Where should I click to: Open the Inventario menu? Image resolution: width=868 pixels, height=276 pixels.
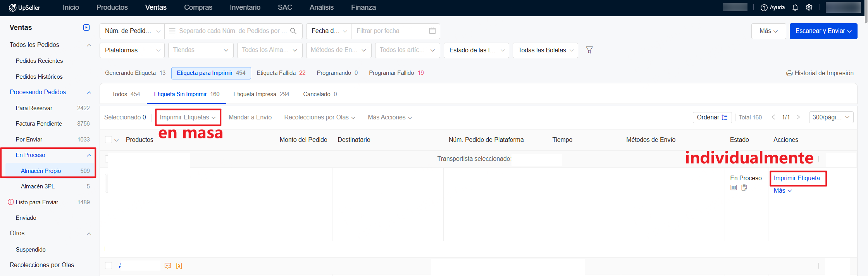point(245,7)
